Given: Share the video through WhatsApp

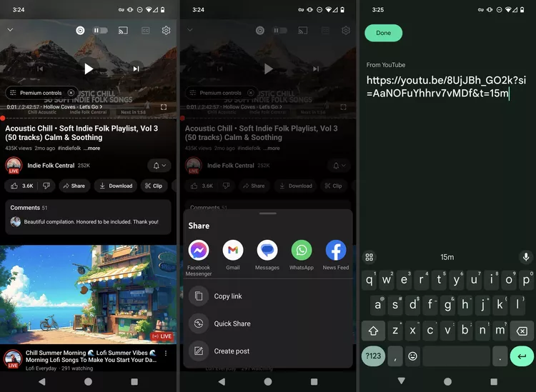Looking at the screenshot, I should (302, 251).
